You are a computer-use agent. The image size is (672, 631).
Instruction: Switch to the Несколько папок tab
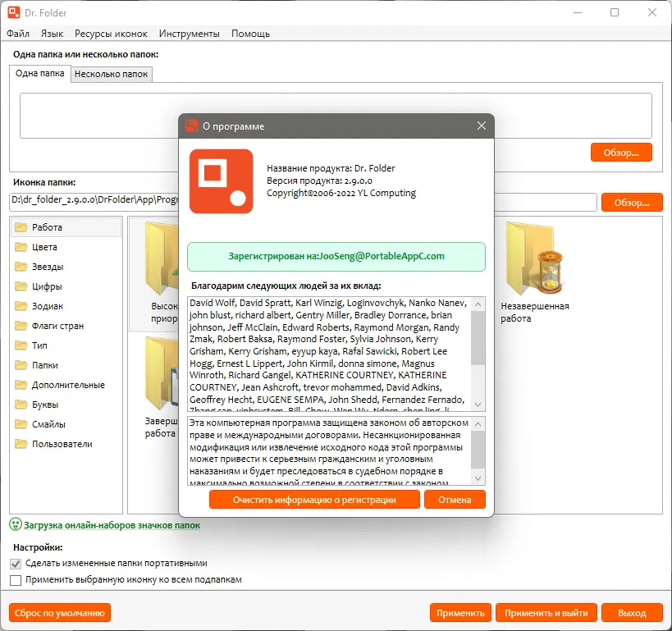[x=111, y=74]
